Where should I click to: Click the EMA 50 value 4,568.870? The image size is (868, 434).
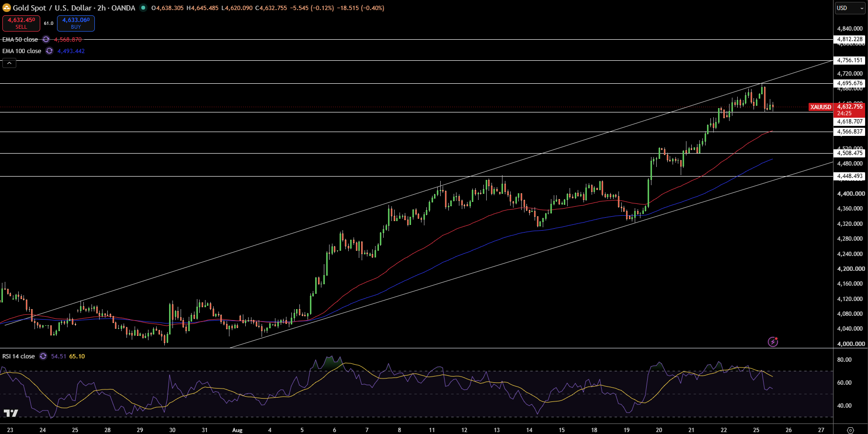[68, 40]
